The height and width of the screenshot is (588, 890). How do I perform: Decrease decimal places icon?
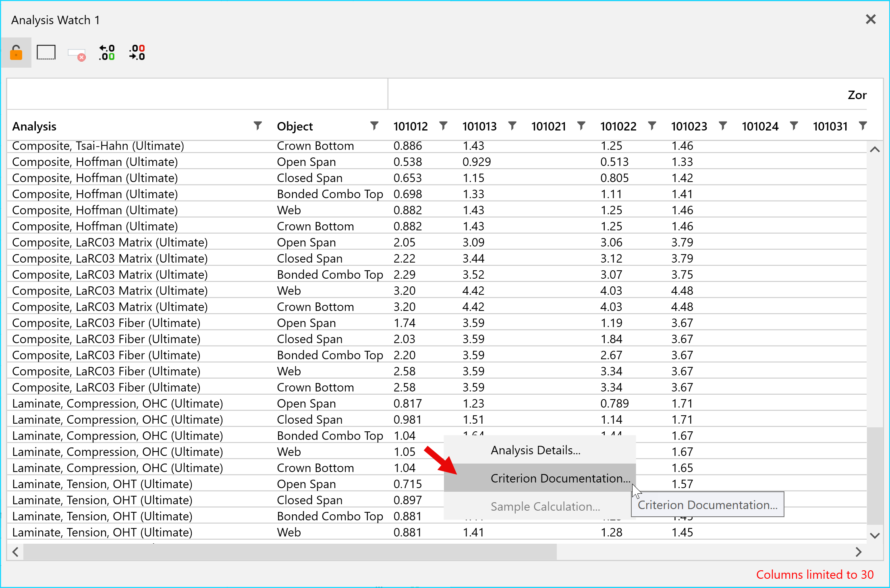tap(137, 53)
